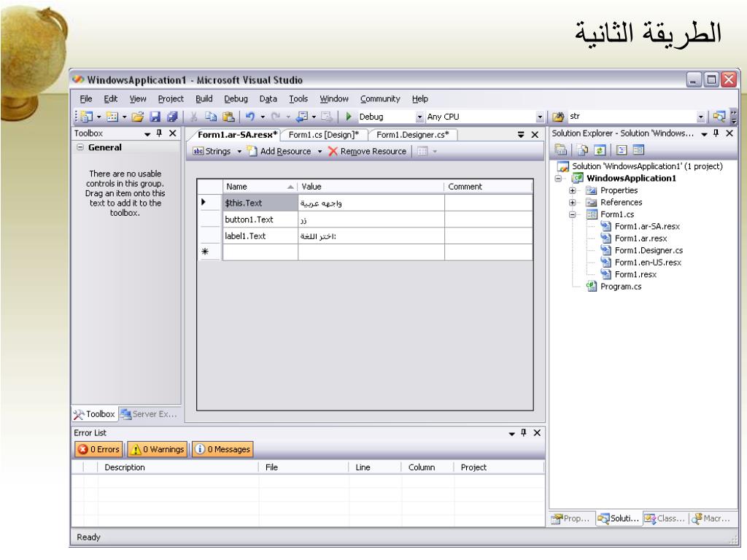
Task: Switch to Form1.cs [Design] tab
Action: coord(323,135)
